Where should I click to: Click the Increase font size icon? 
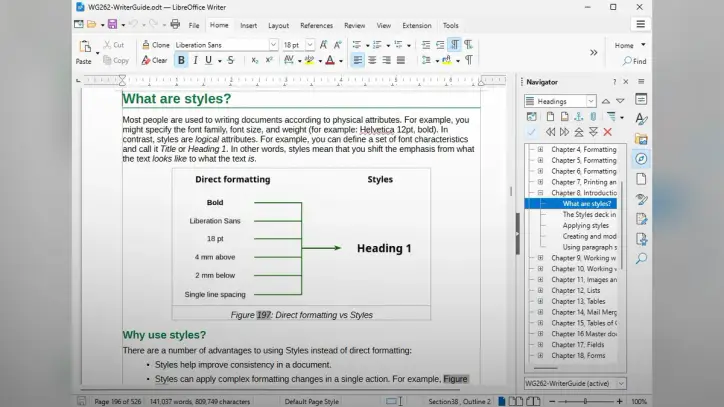[x=323, y=45]
